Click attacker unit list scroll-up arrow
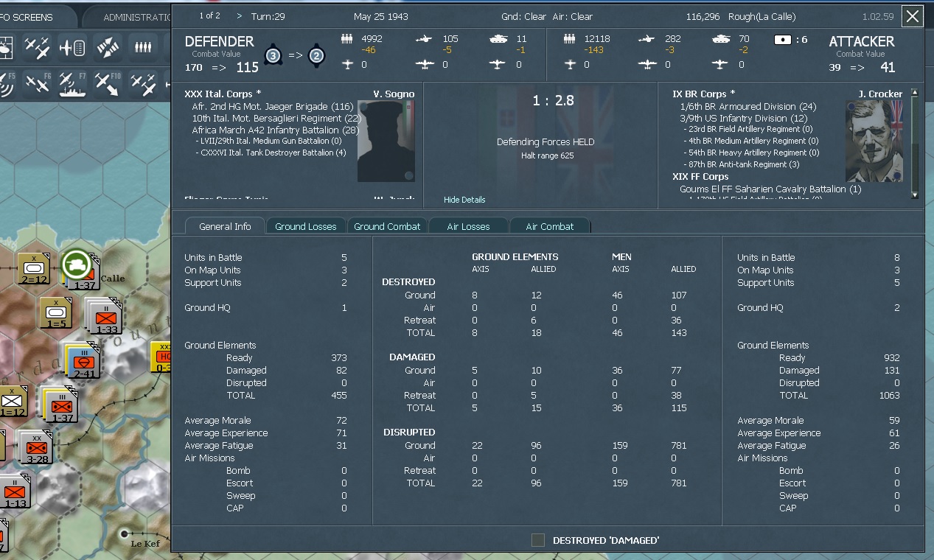934x560 pixels. pos(915,93)
